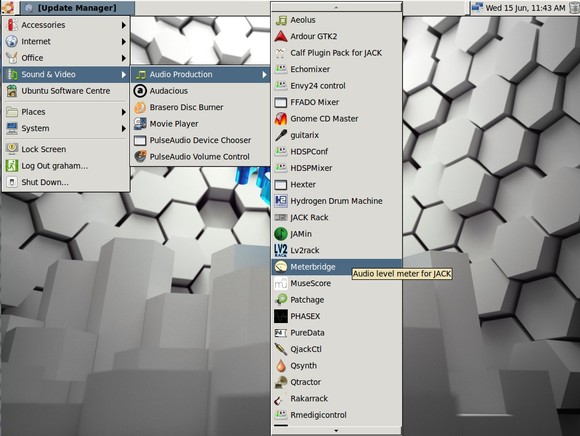Launch Hydrogen Drum Machine text label
The height and width of the screenshot is (436, 580).
point(336,201)
